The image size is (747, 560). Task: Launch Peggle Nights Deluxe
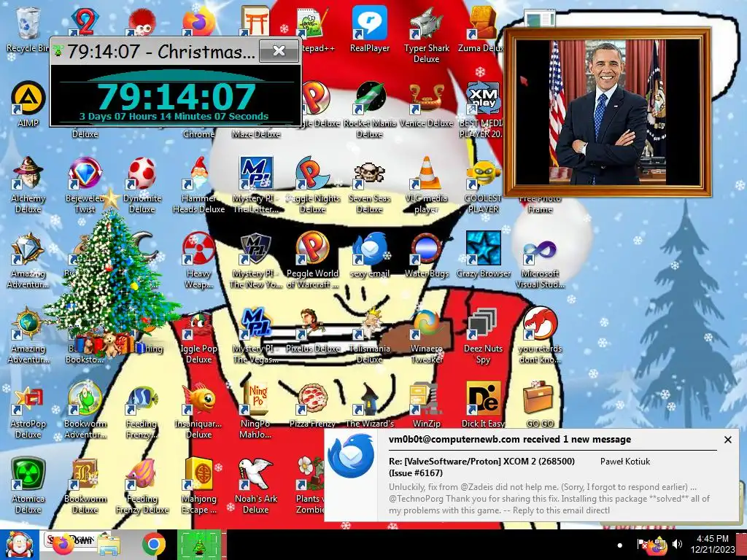click(x=312, y=186)
